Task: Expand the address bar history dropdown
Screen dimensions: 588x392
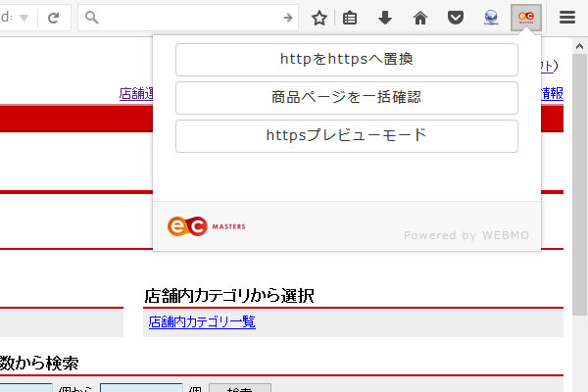Action: (x=24, y=18)
